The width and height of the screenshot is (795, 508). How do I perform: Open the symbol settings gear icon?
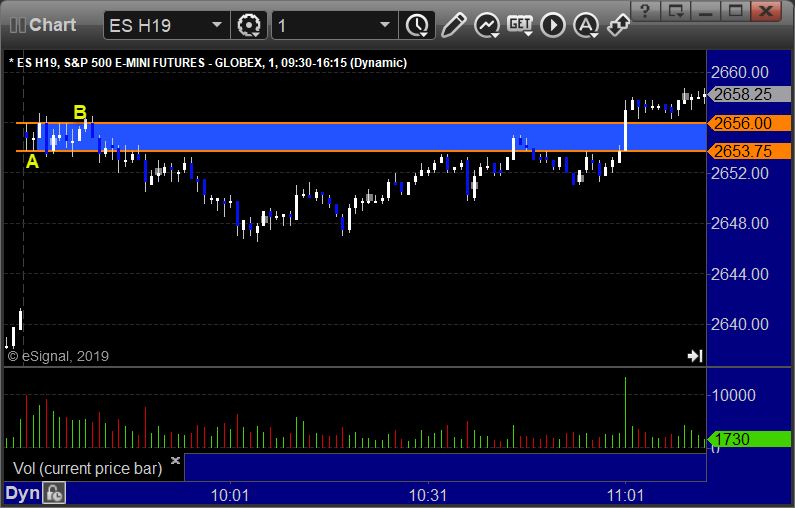tap(248, 25)
